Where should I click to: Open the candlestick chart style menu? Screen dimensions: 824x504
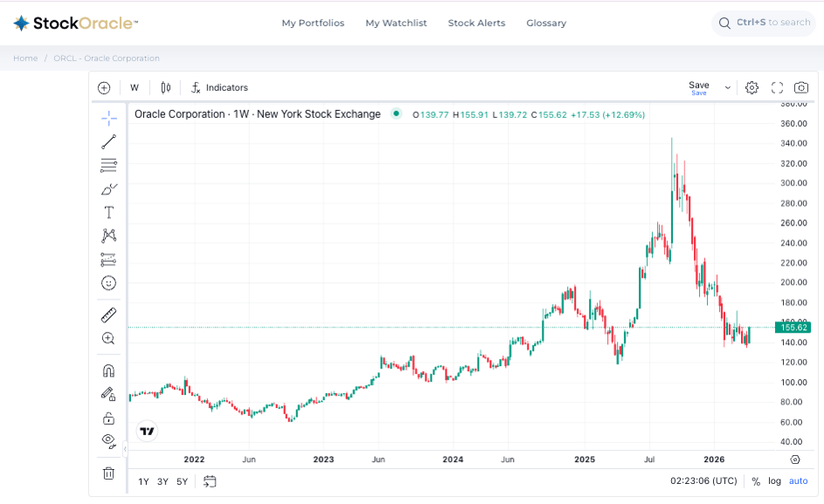pos(165,87)
